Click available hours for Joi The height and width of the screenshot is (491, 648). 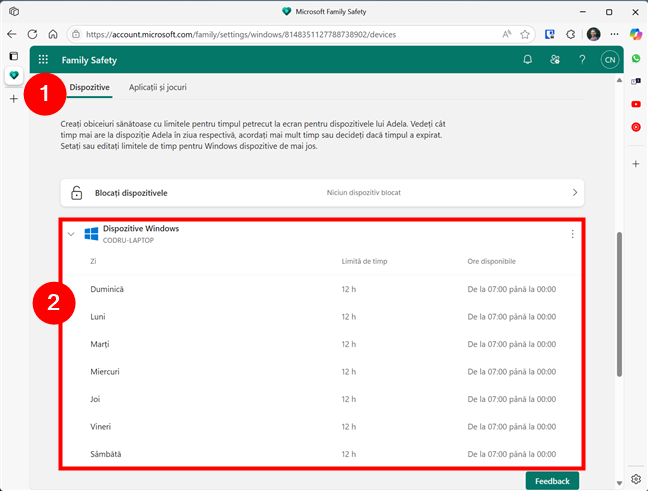[x=512, y=399]
